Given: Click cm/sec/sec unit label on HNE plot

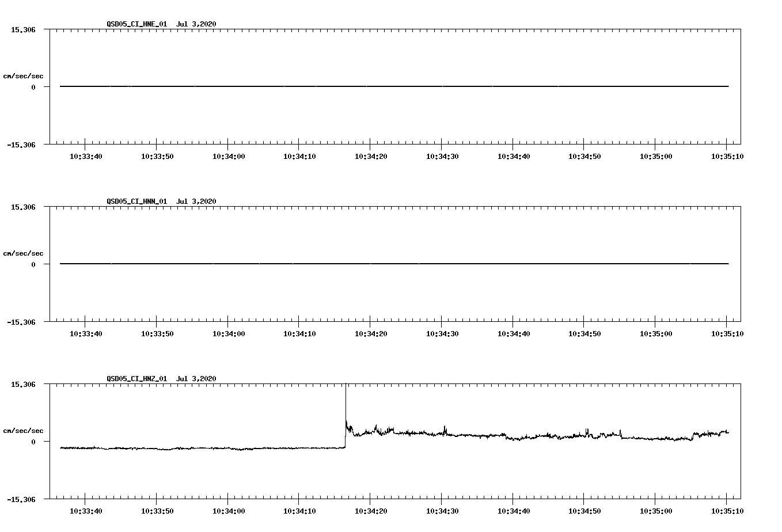Looking at the screenshot, I should click(x=23, y=76).
